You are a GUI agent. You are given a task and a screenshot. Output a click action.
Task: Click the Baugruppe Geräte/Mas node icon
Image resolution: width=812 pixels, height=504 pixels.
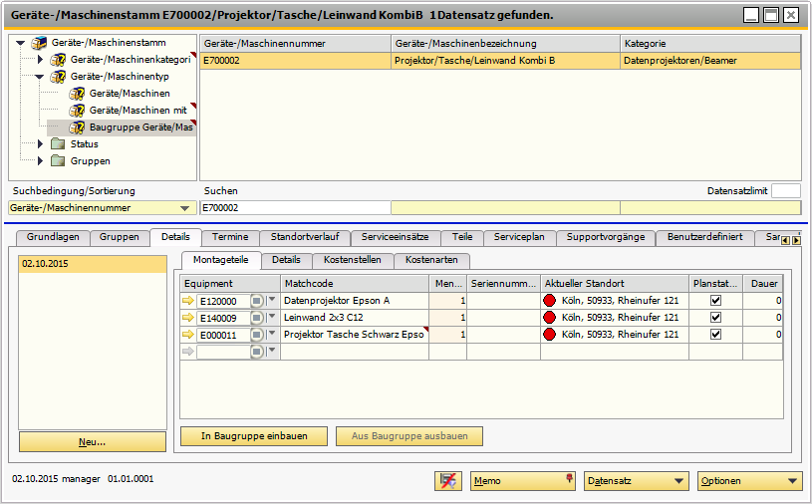(x=77, y=127)
